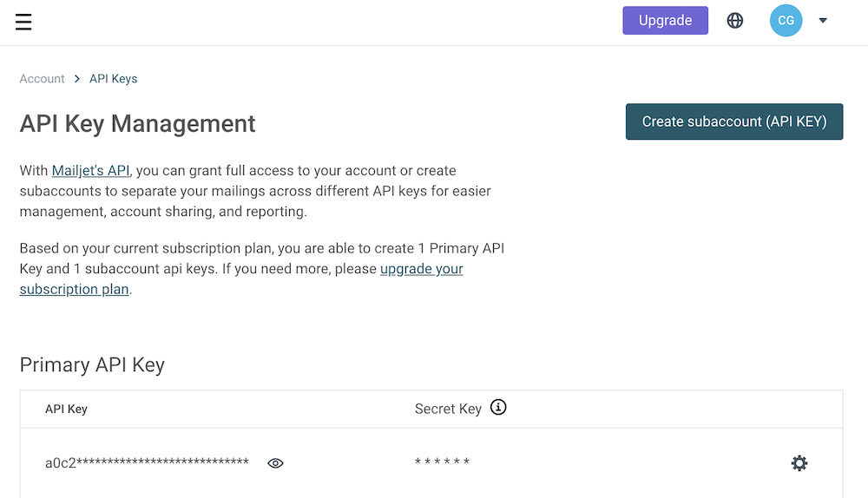Click the breadcrumb chevron separator
The width and height of the screenshot is (868, 498).
[x=77, y=79]
